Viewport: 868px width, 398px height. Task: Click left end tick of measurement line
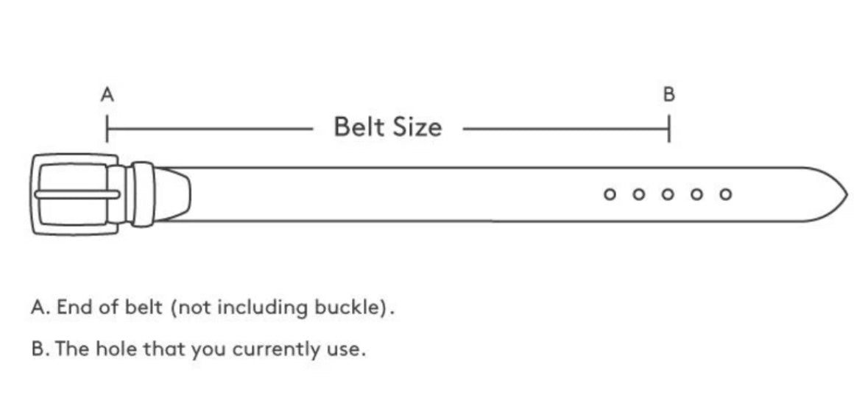click(x=107, y=129)
